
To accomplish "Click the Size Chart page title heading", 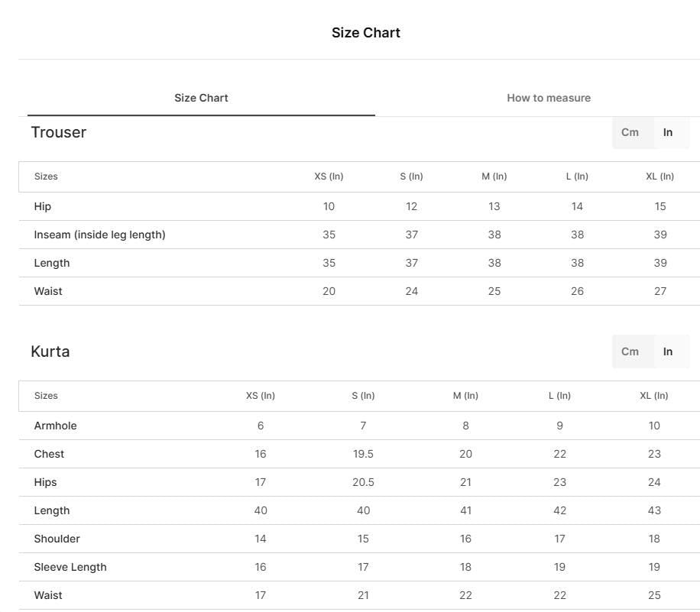I will click(365, 33).
